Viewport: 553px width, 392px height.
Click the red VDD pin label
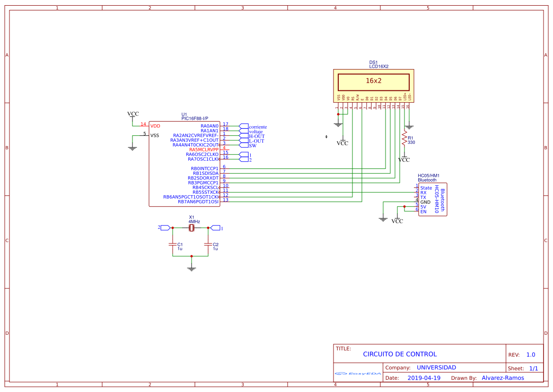[155, 126]
